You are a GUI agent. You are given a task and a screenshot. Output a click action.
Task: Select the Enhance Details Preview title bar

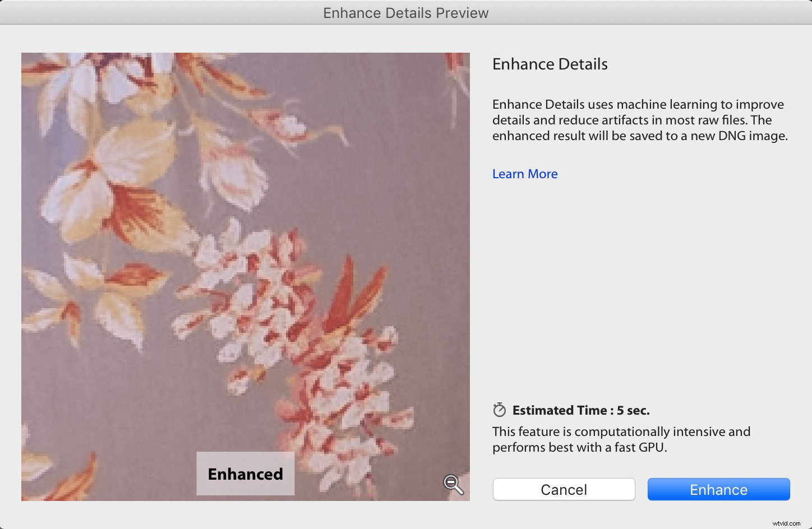(405, 12)
